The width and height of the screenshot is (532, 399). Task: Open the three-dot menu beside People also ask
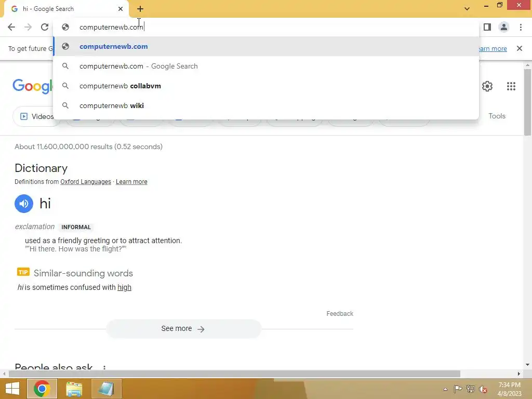104,368
